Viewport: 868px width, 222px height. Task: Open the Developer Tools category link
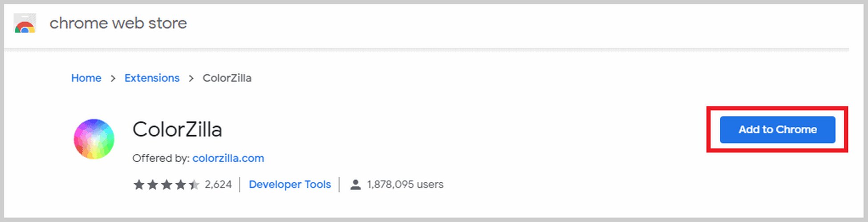coord(290,185)
